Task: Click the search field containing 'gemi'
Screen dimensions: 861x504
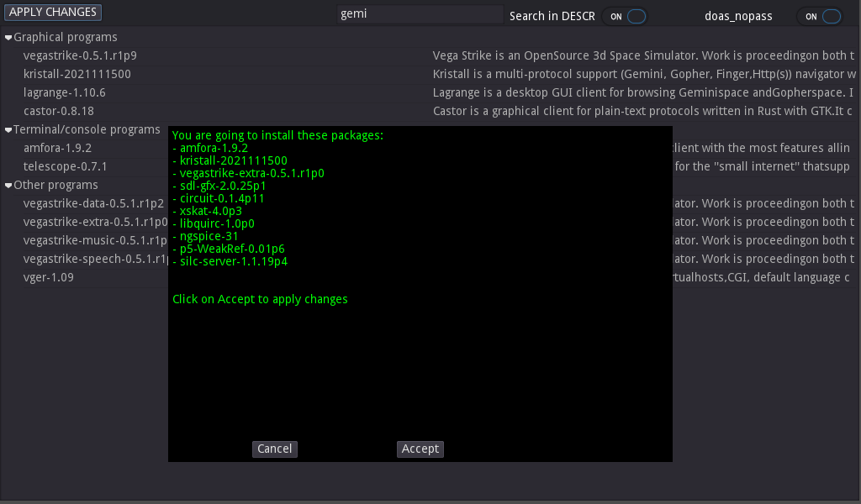Action: 419,14
